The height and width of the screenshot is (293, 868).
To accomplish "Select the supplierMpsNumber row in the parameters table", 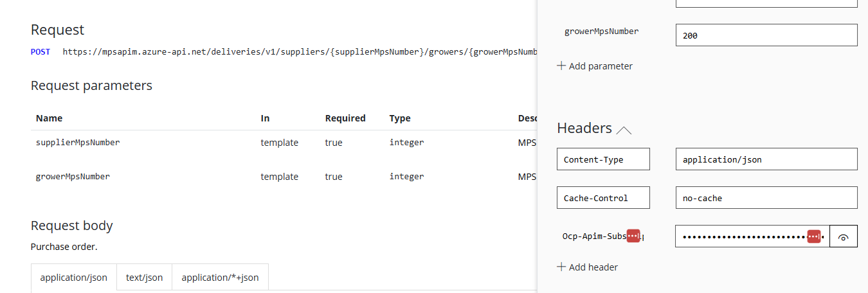I will (78, 143).
